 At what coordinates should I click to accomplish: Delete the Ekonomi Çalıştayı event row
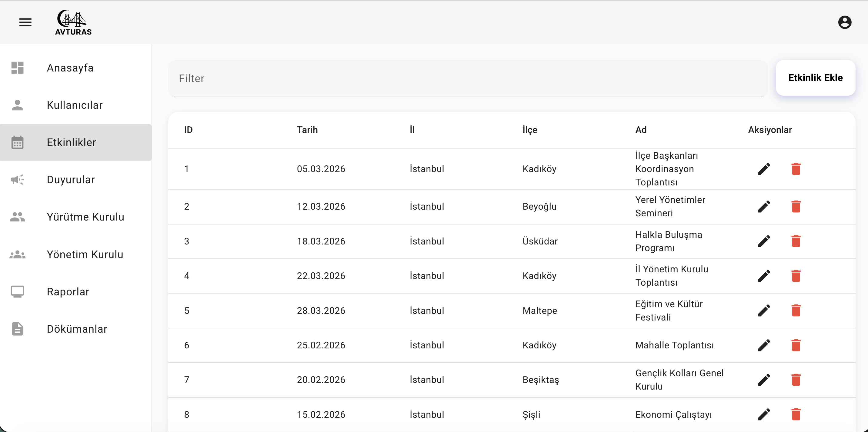[796, 414]
